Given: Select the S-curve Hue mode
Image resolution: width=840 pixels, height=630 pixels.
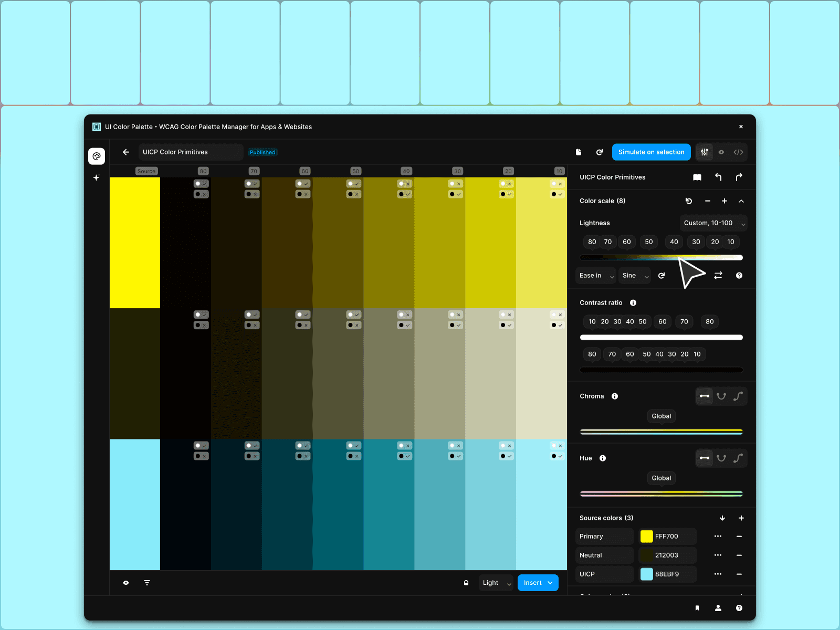Looking at the screenshot, I should tap(738, 458).
